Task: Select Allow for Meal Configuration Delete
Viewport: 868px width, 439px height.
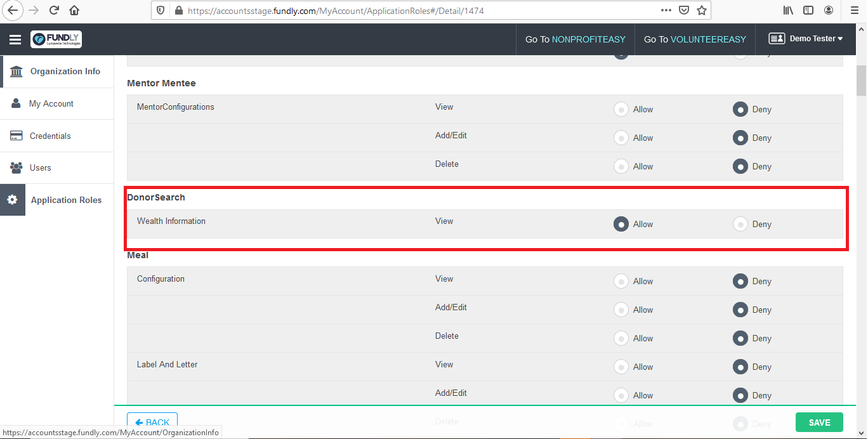Action: (x=621, y=338)
